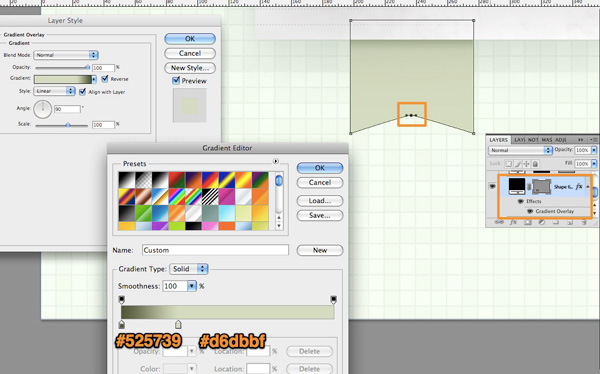
Task: Click the lock position icon
Action: click(x=527, y=164)
